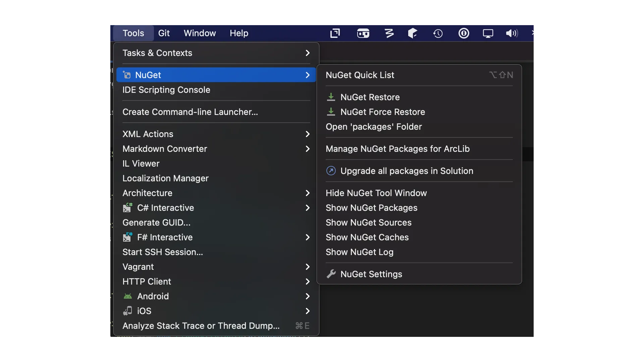Toggle Show NuGet Packages panel
This screenshot has height=362, width=644.
[372, 208]
